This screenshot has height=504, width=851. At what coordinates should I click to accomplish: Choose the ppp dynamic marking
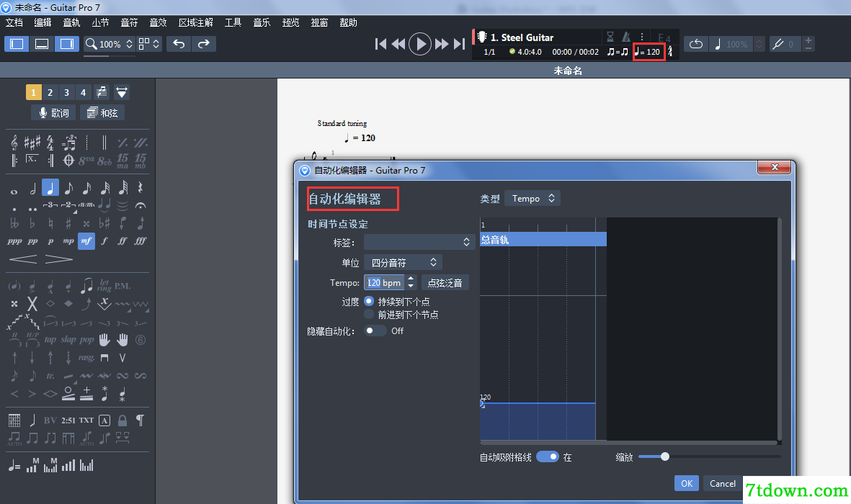pos(14,241)
